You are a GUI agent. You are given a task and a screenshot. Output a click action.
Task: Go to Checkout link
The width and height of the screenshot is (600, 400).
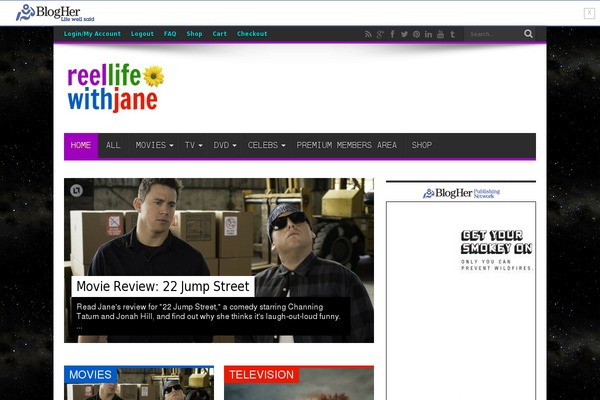pyautogui.click(x=252, y=34)
